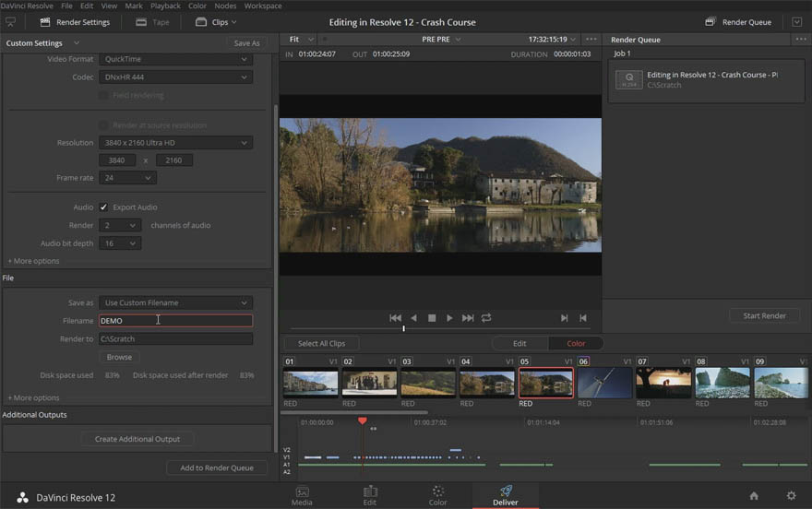
Task: Open Frame rate 24 dropdown
Action: pyautogui.click(x=127, y=178)
